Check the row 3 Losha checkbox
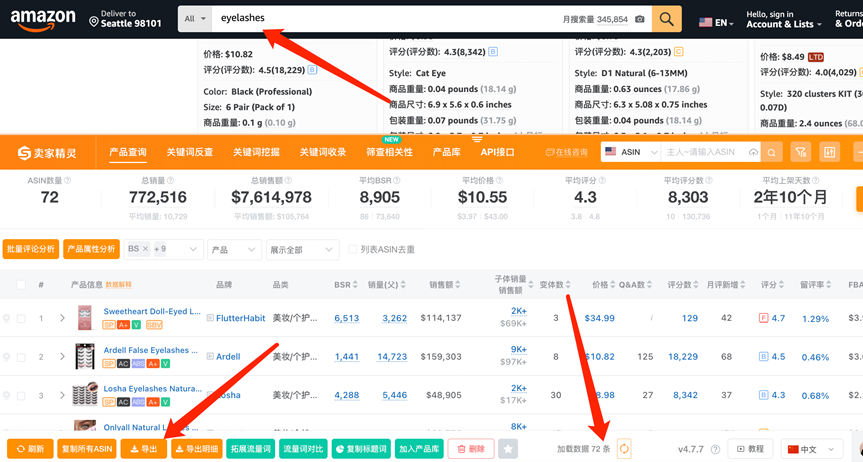 pos(21,395)
